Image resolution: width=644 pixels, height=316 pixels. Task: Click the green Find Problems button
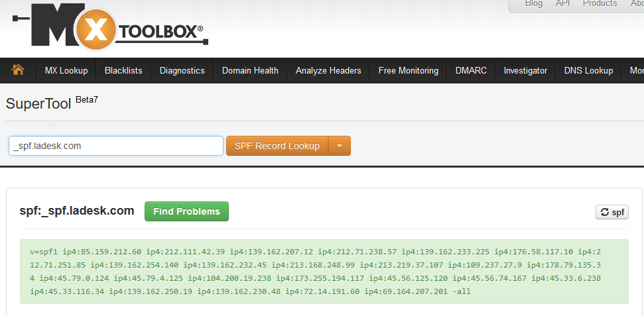click(x=186, y=211)
